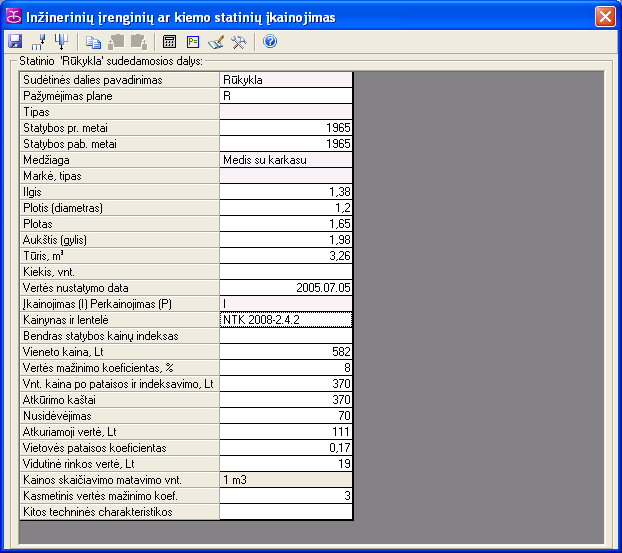Select 'Vietovės pataisos koeficientas' value 0,17
Viewport: 622px width, 553px height.
coord(286,448)
